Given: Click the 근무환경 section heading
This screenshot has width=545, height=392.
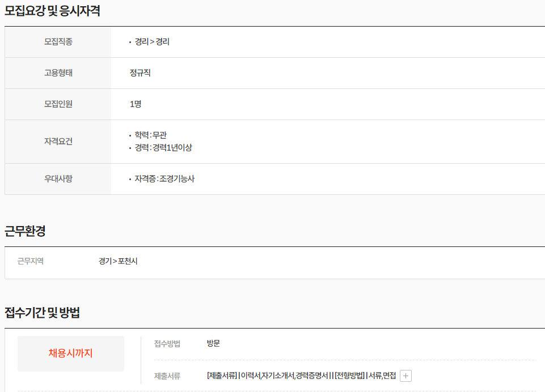Looking at the screenshot, I should coord(25,231).
